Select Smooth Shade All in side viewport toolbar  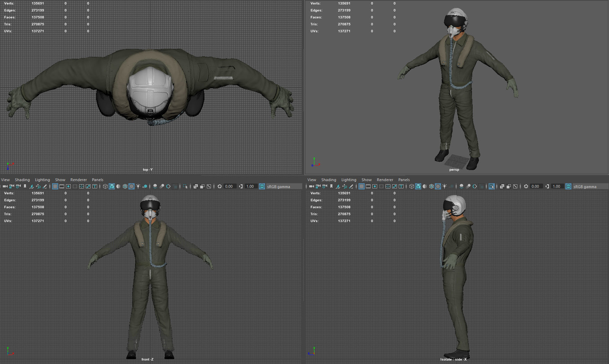click(418, 186)
